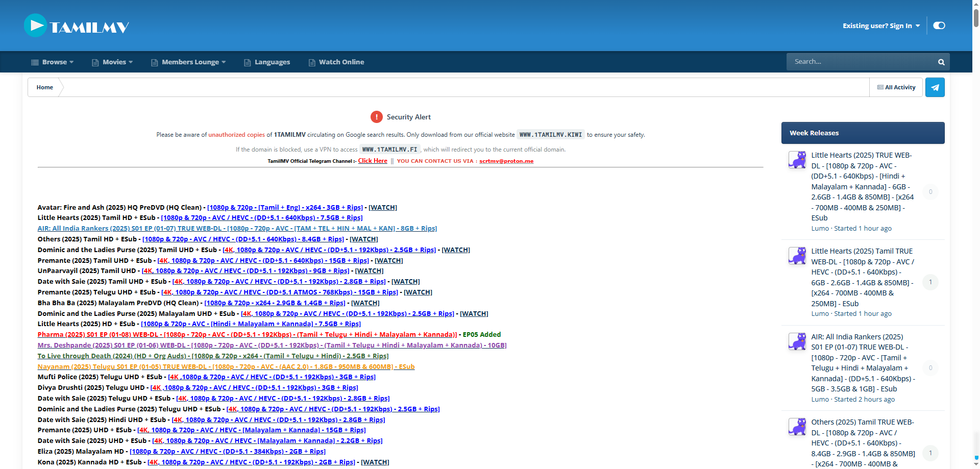
Task: Click the TamilMV play logo icon
Action: point(35,26)
